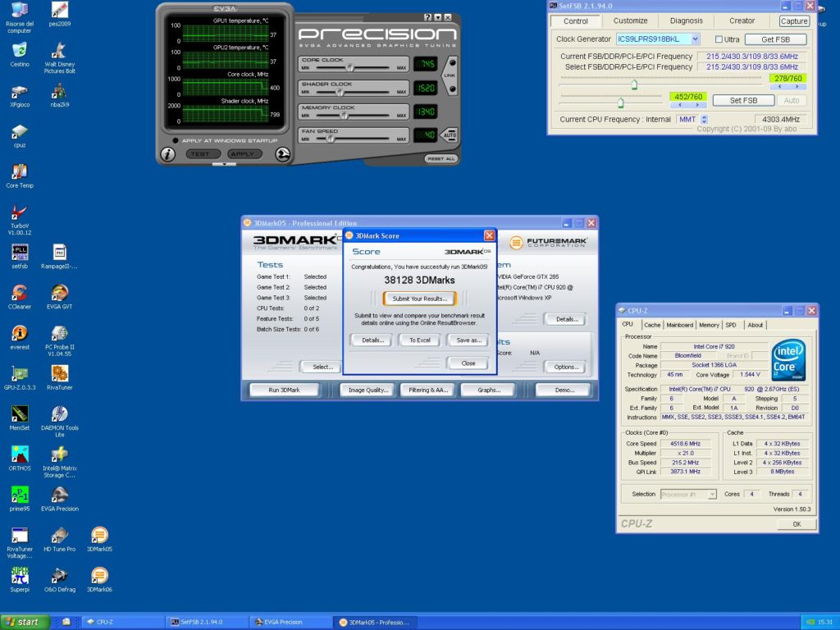Select the Core Temp desktop icon

pos(20,176)
